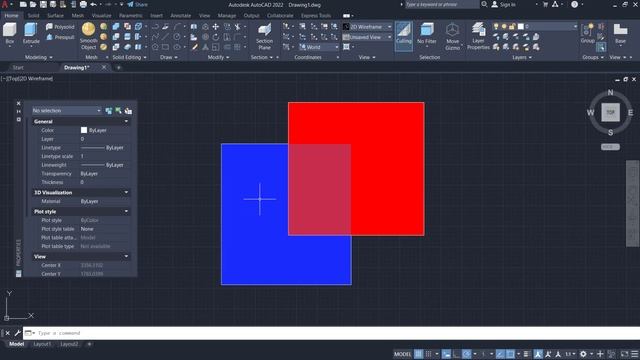The image size is (640, 360).
Task: Click the search magnifier icon
Action: pyautogui.click(x=484, y=4)
